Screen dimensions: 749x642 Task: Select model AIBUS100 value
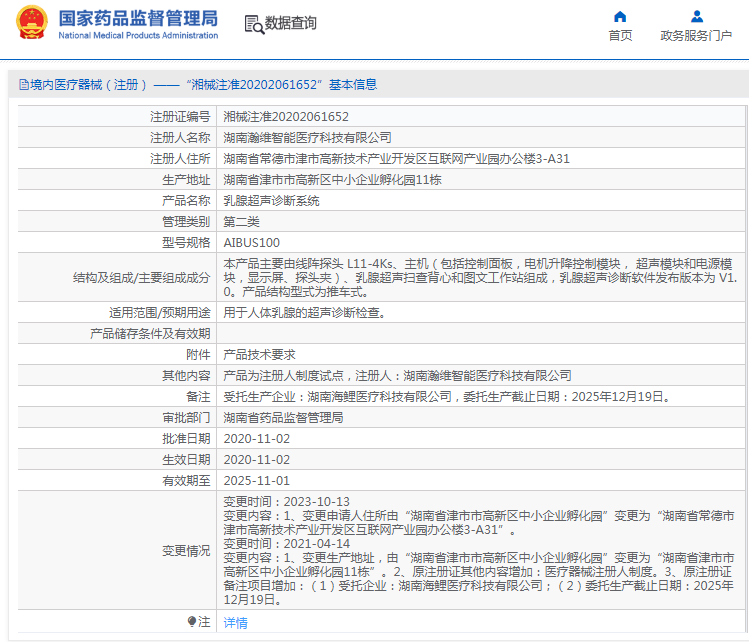pos(252,243)
